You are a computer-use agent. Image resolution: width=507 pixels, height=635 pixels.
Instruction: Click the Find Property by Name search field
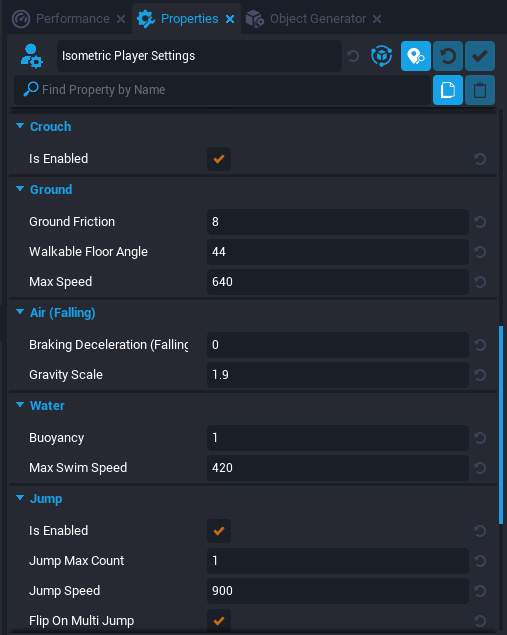[222, 90]
